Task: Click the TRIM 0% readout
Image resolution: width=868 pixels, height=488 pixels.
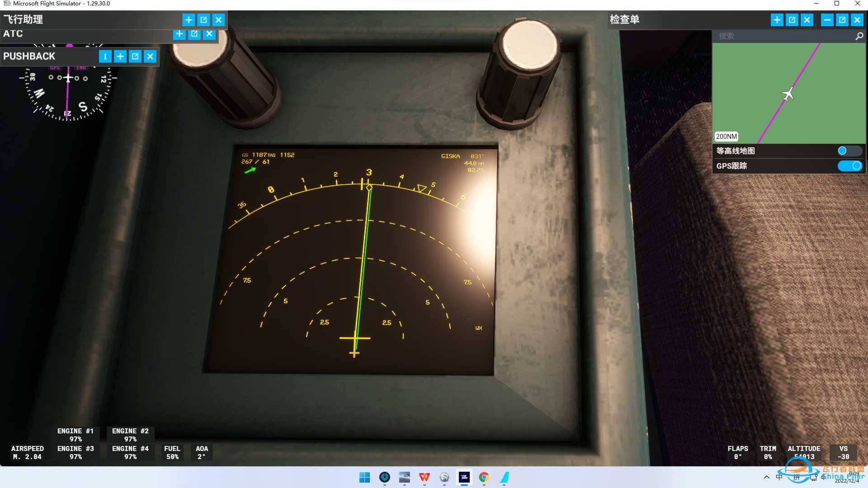Action: click(768, 453)
